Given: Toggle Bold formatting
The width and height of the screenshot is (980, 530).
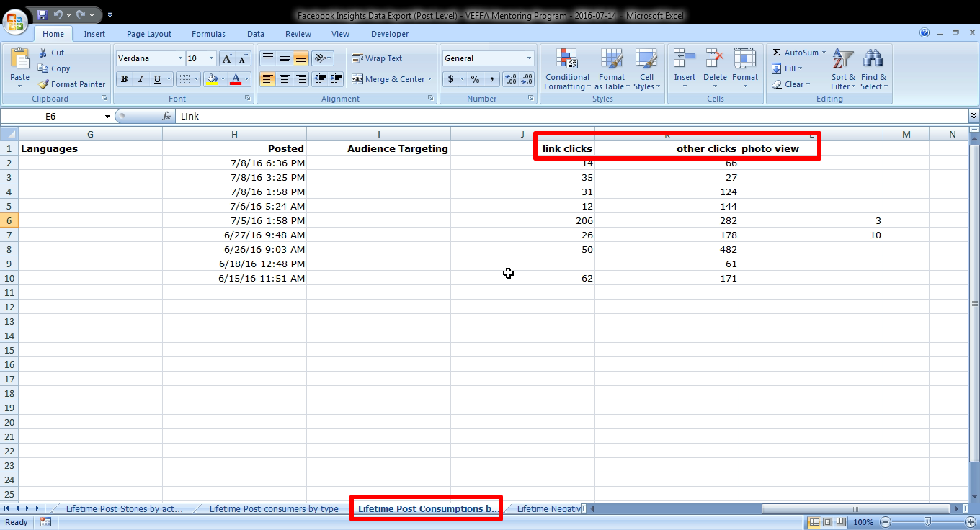Looking at the screenshot, I should click(x=124, y=79).
